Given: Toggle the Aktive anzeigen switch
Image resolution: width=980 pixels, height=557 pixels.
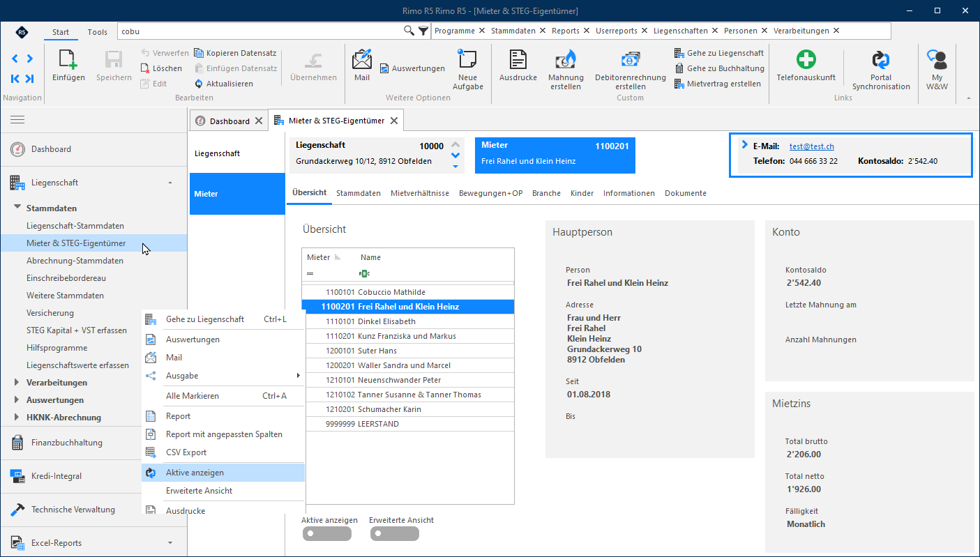Looking at the screenshot, I should (x=326, y=533).
